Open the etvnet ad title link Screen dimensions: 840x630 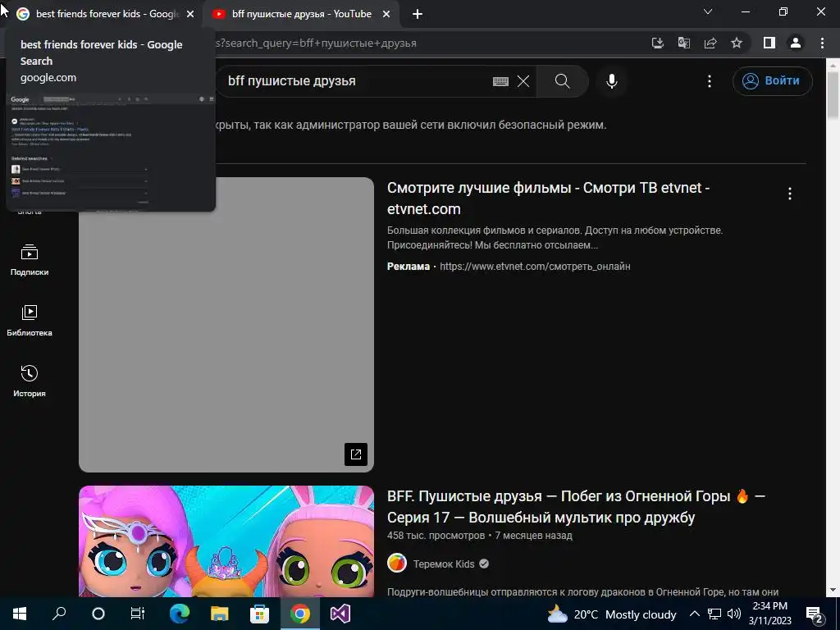pyautogui.click(x=548, y=199)
